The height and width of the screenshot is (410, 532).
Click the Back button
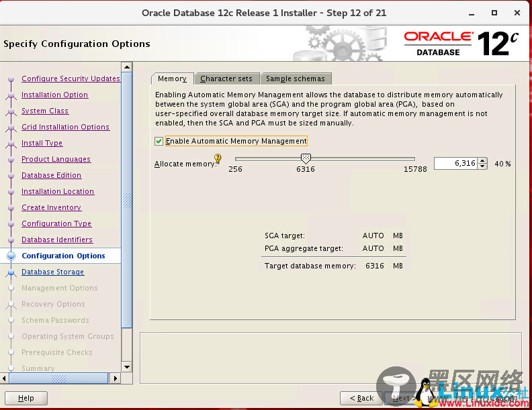click(x=361, y=398)
